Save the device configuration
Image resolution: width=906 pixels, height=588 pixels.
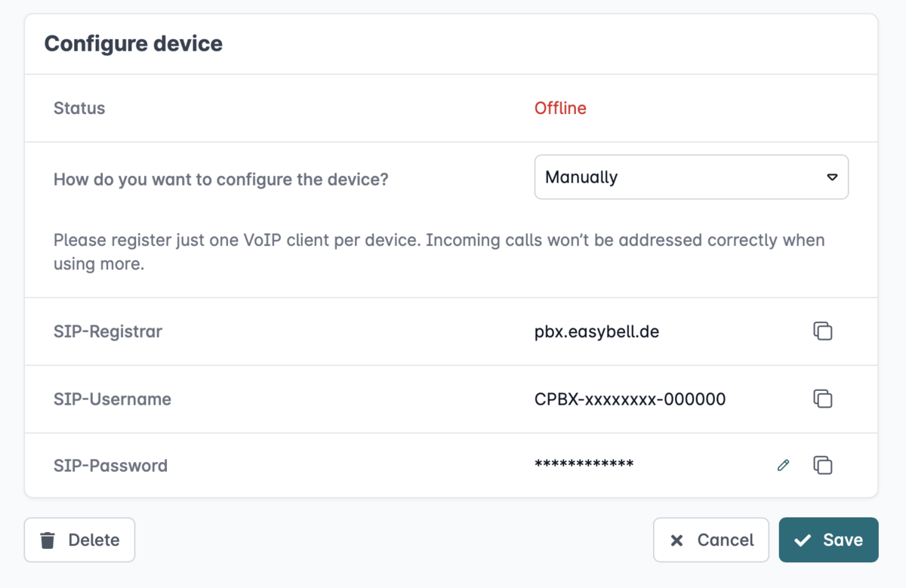(x=828, y=540)
